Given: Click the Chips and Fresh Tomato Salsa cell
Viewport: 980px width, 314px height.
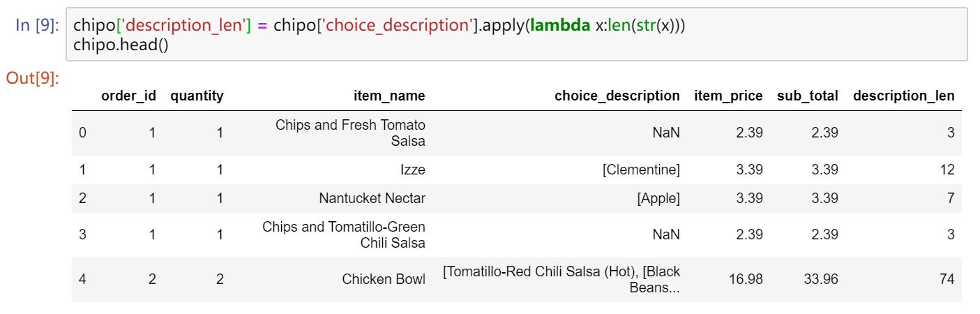Looking at the screenshot, I should pos(350,133).
